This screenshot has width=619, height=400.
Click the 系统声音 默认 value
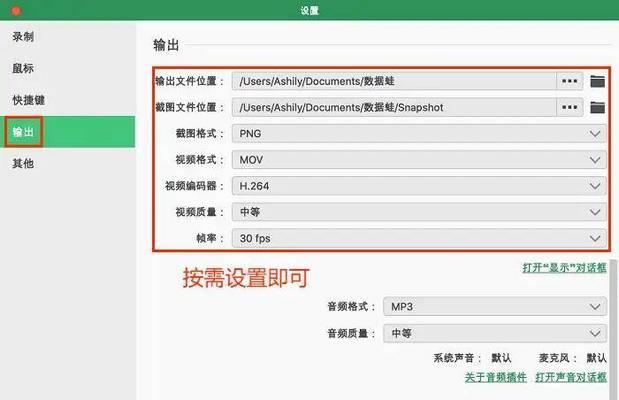pyautogui.click(x=501, y=358)
